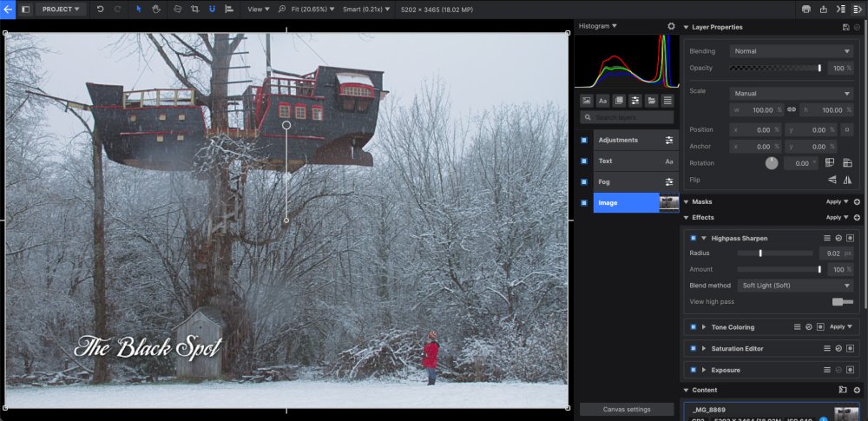Screen dimensions: 868x421
Task: Click the Canvas settings button
Action: click(x=627, y=410)
